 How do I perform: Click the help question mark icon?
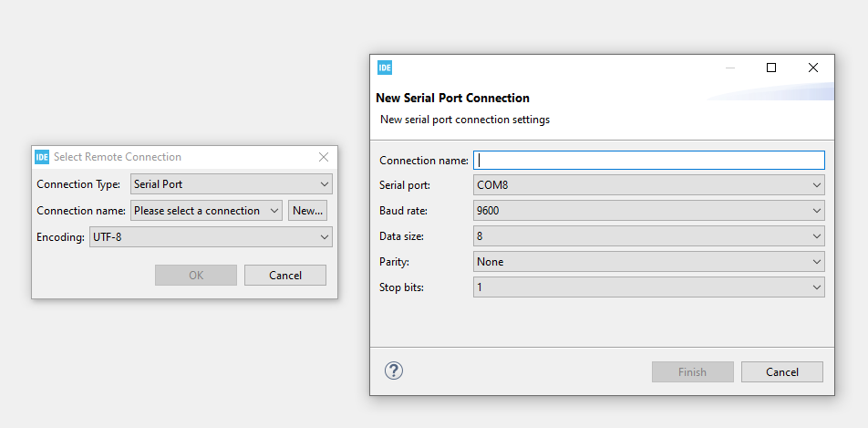394,371
